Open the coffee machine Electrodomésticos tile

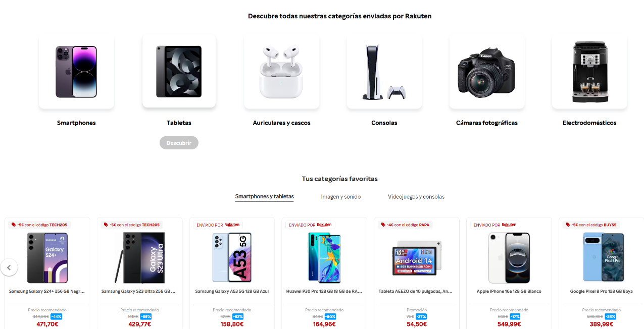[589, 72]
